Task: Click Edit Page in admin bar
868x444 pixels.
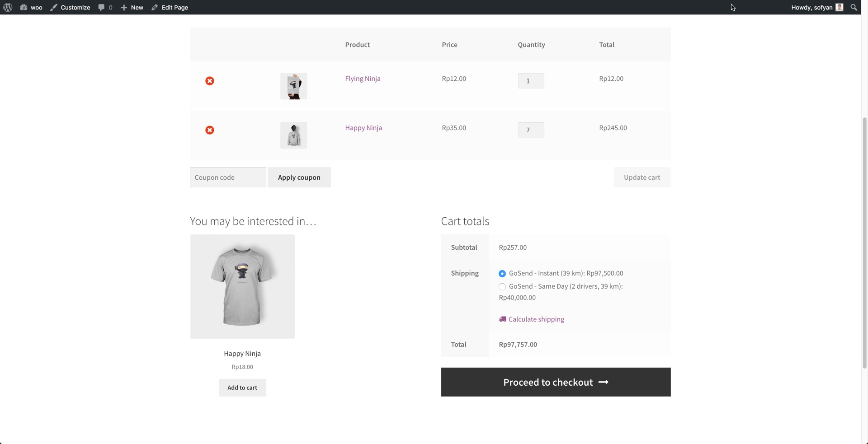Action: click(x=170, y=7)
